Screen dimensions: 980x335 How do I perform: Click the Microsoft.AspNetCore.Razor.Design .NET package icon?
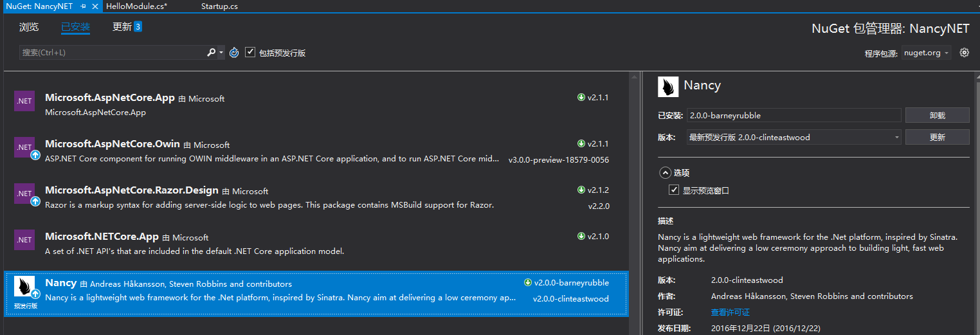tap(24, 194)
